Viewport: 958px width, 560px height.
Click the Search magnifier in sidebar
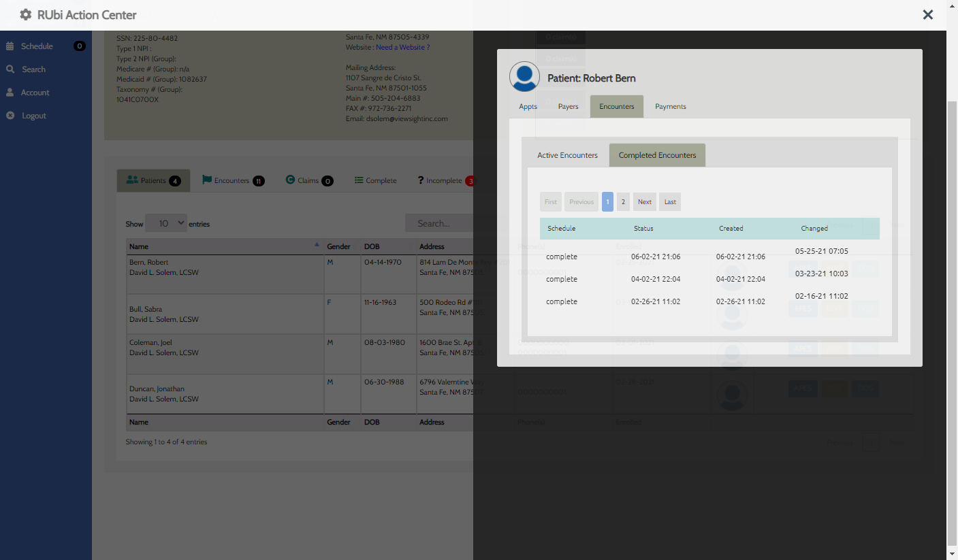(x=11, y=69)
